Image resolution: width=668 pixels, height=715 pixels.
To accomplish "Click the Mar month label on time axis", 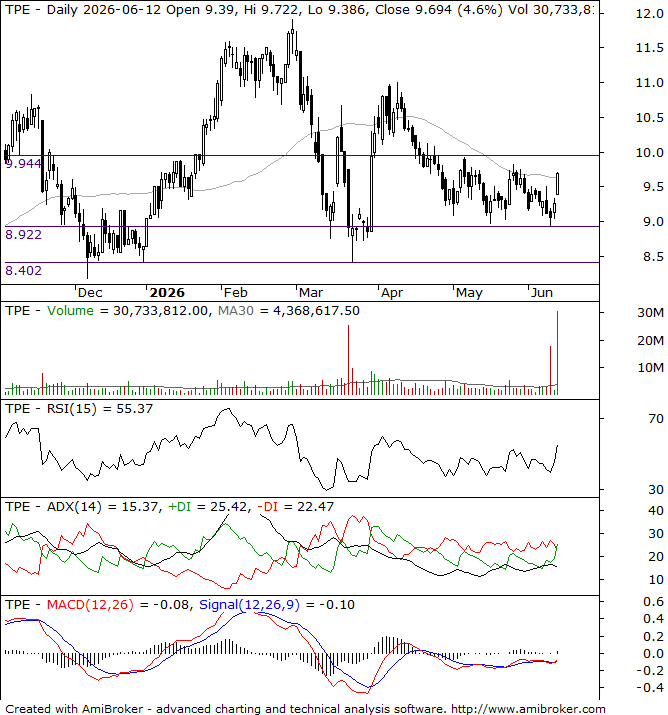I will point(311,292).
